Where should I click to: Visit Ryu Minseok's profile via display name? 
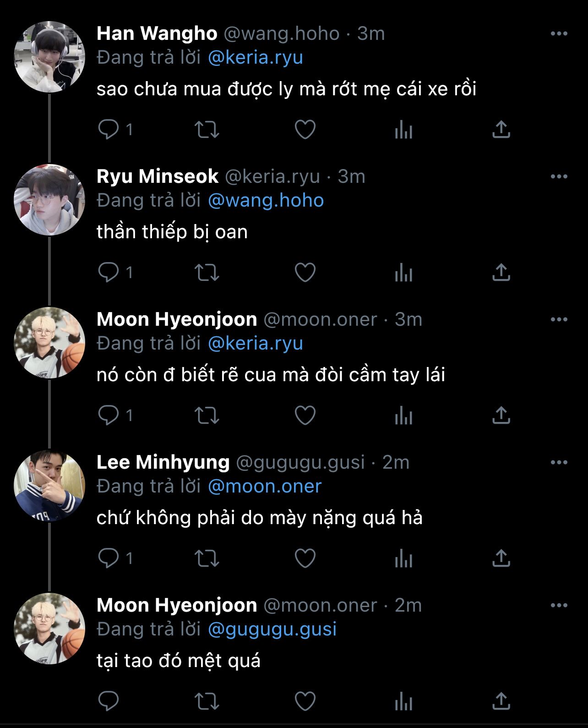click(158, 176)
